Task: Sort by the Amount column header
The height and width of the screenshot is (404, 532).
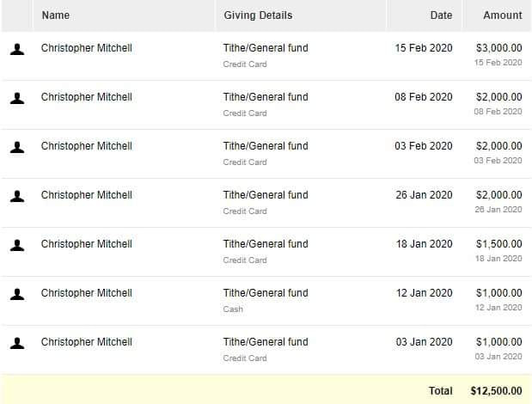Action: click(503, 15)
